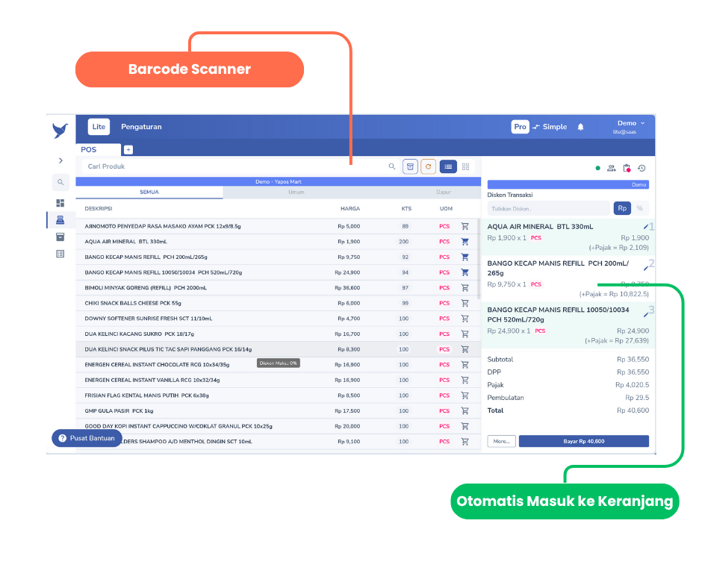
Task: Open the table report icon in the sidebar
Action: [60, 254]
